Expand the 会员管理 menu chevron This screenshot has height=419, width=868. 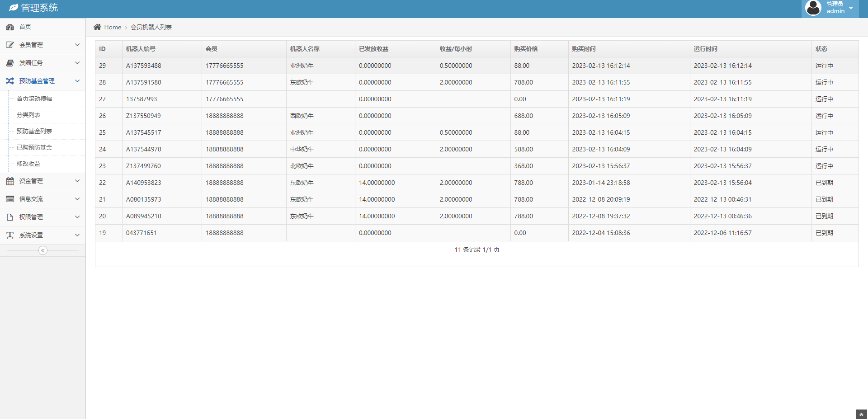[x=77, y=45]
